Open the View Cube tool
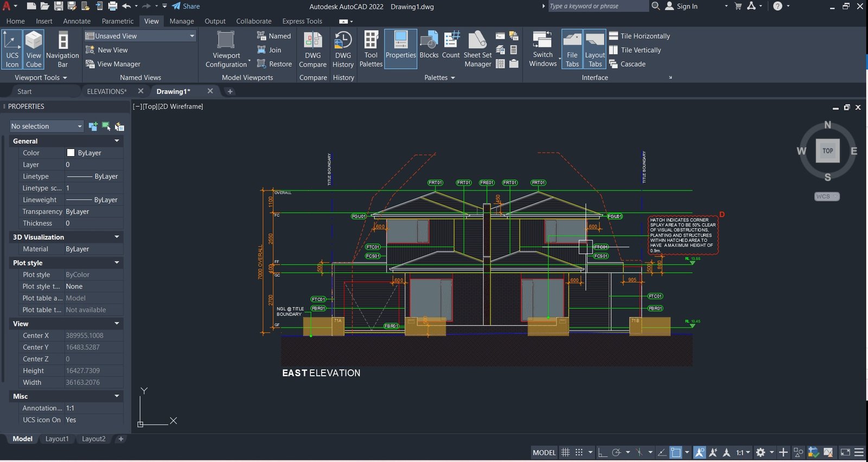This screenshot has height=462, width=868. 34,49
